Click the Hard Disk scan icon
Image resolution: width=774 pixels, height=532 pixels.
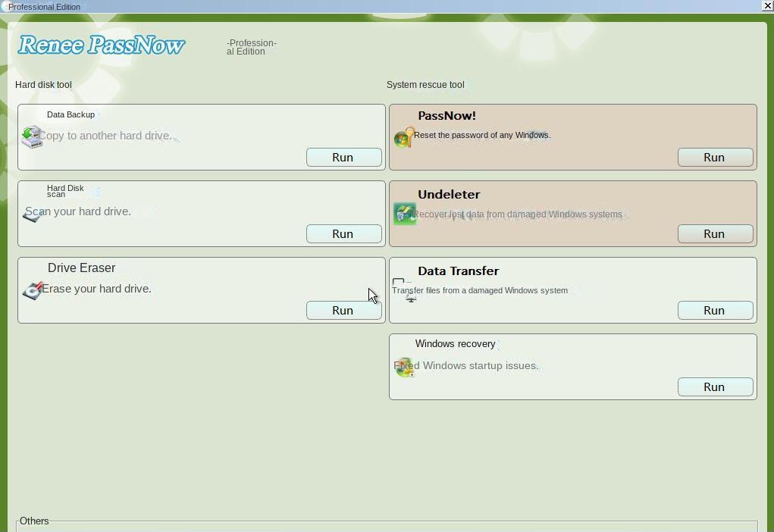coord(32,214)
